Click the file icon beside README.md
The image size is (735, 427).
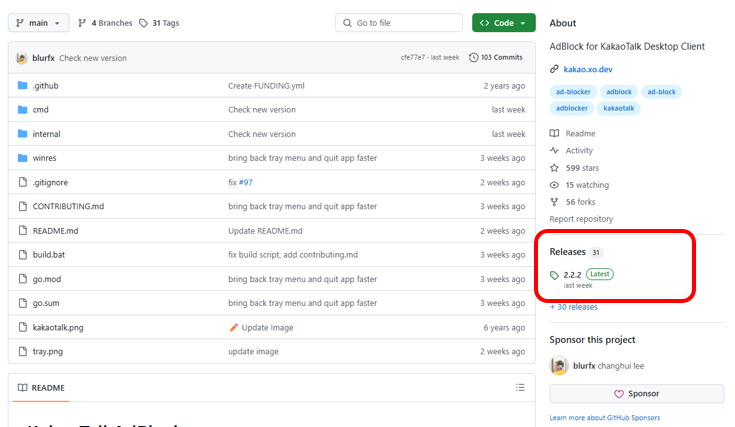pyautogui.click(x=22, y=231)
